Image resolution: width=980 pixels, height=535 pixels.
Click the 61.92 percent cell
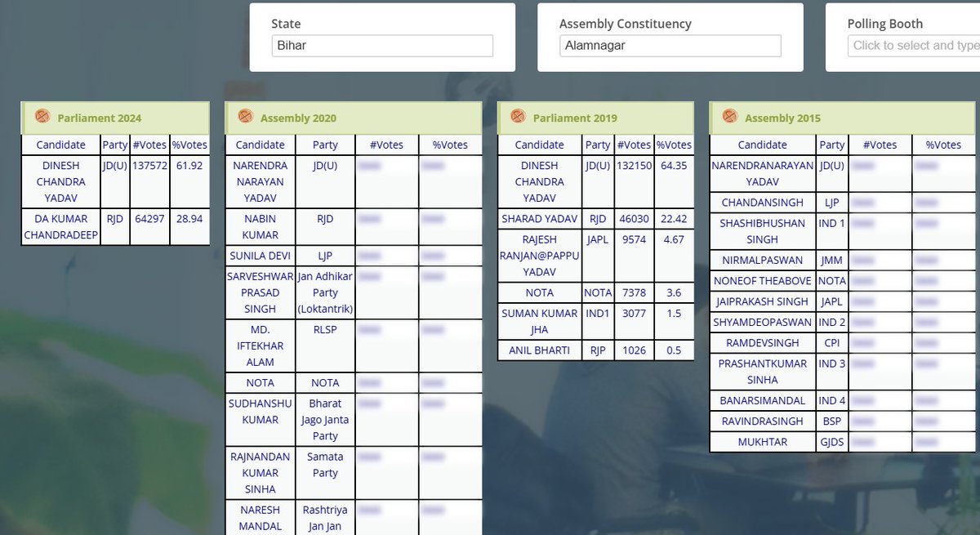(189, 181)
